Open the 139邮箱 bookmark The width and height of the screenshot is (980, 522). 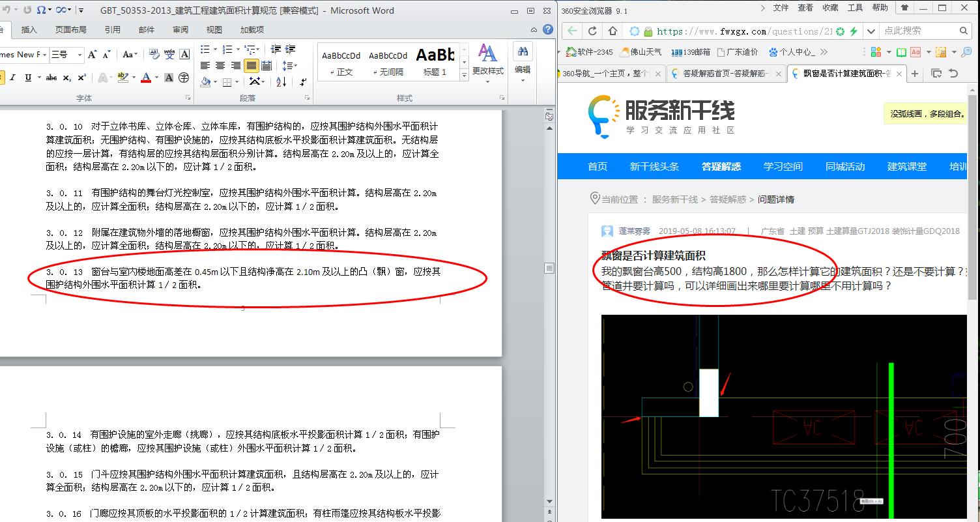pyautogui.click(x=691, y=52)
